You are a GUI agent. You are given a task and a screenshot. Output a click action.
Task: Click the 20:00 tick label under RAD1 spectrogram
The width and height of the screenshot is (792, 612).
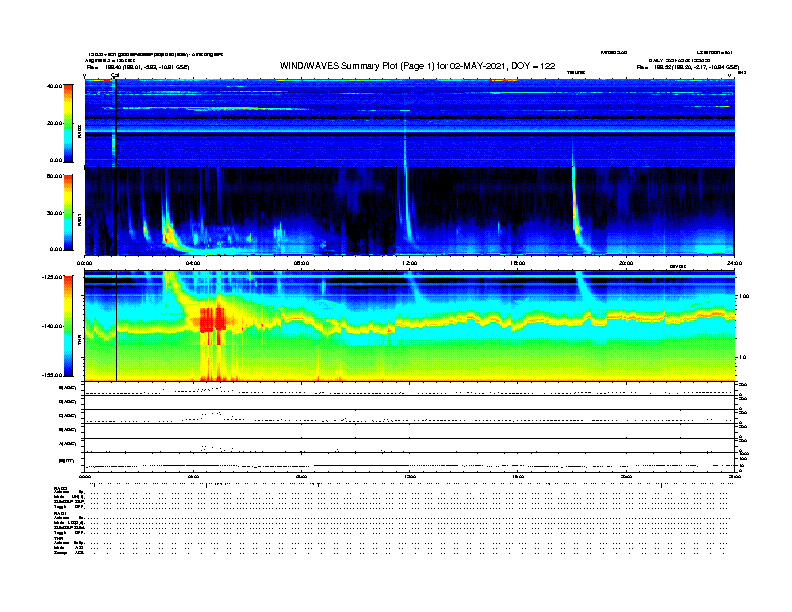pos(626,263)
